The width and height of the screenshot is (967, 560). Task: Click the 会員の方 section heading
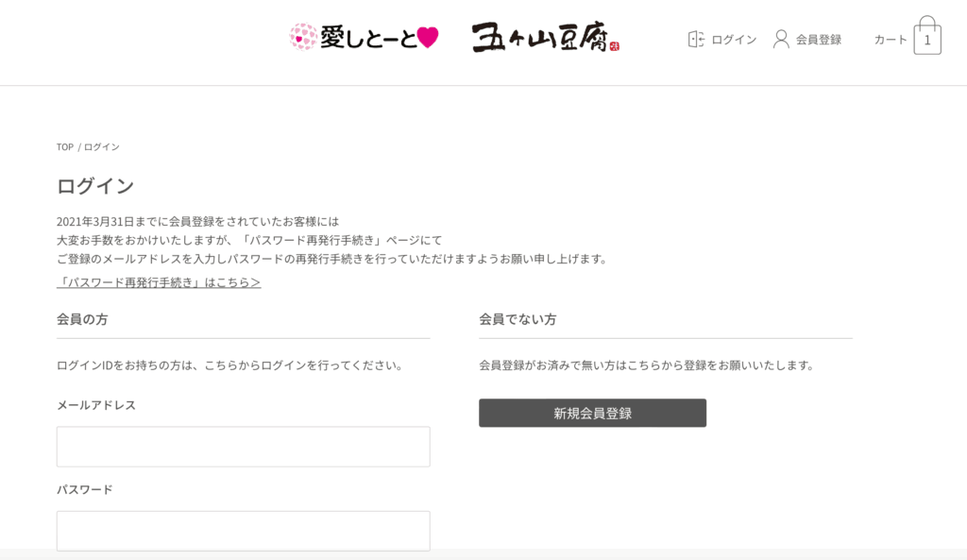[x=82, y=319]
